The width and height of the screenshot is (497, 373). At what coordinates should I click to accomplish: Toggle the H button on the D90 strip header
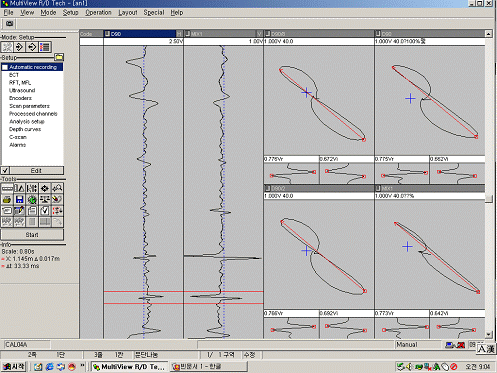pos(179,34)
